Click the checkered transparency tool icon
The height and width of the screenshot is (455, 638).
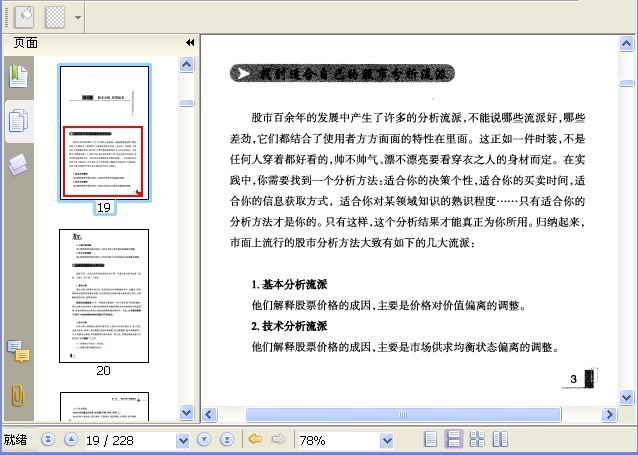point(55,17)
